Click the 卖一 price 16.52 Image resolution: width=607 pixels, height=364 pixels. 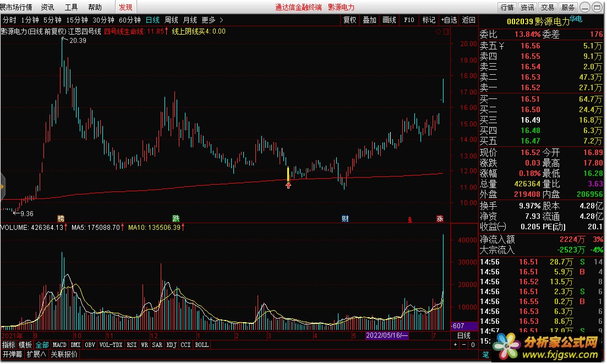531,87
